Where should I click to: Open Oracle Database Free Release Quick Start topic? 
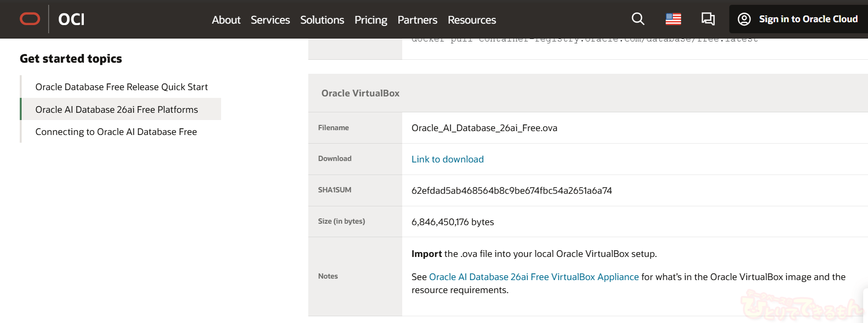(x=121, y=87)
